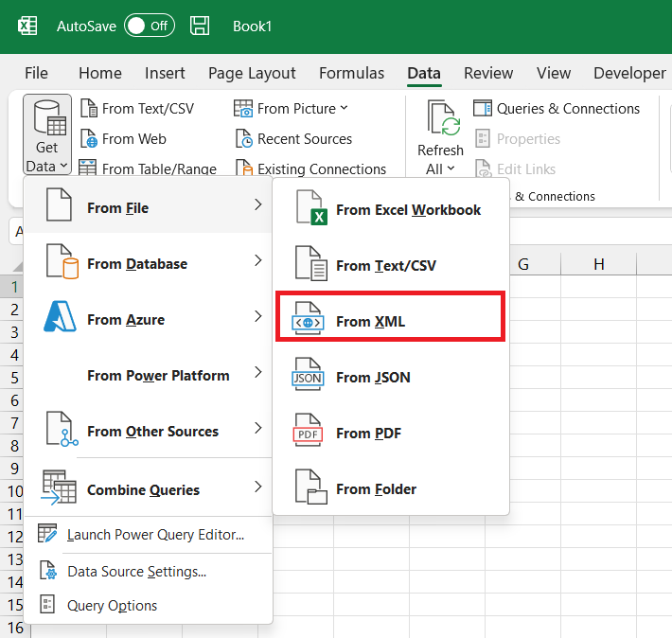This screenshot has width=672, height=638.
Task: Open the From Picture dropdown
Action: pos(291,109)
